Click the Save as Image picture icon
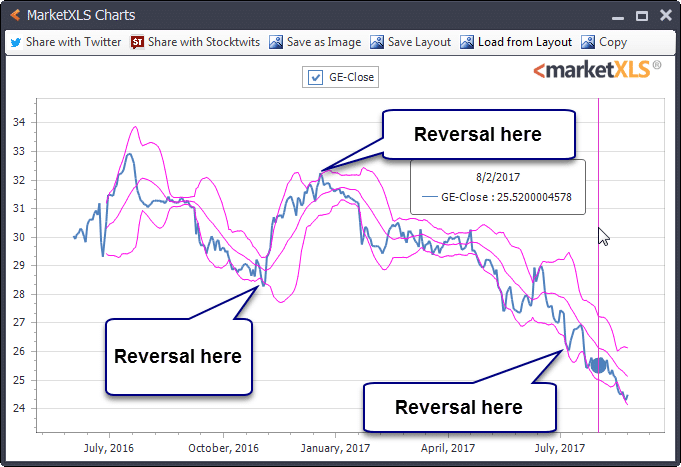Viewport: 681px width, 467px height. coord(276,42)
